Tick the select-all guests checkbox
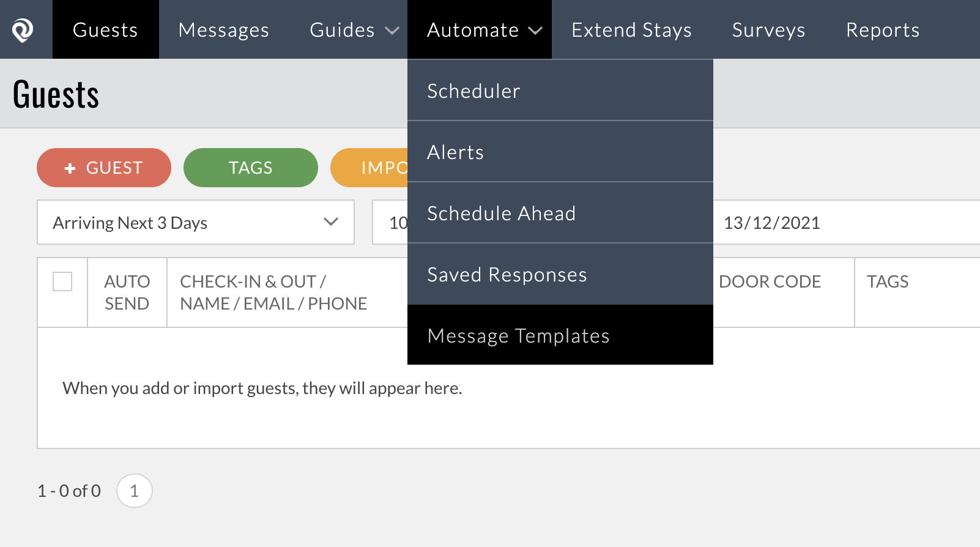 coord(62,281)
